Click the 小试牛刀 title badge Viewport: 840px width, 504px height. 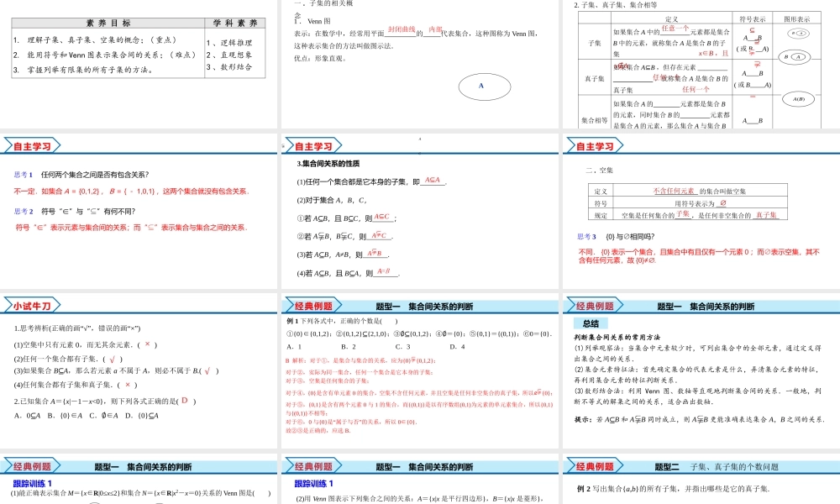coord(32,306)
